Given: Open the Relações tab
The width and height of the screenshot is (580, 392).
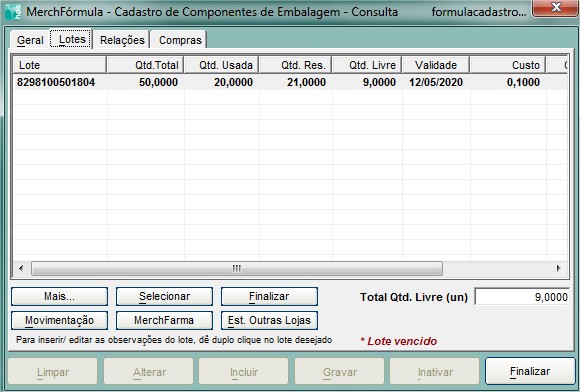Looking at the screenshot, I should [x=122, y=40].
